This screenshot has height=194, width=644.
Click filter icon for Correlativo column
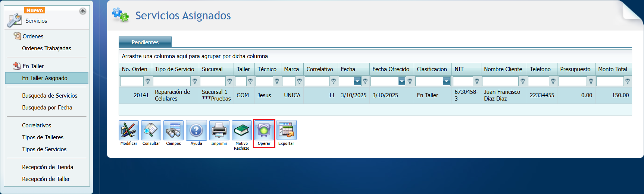coord(334,81)
